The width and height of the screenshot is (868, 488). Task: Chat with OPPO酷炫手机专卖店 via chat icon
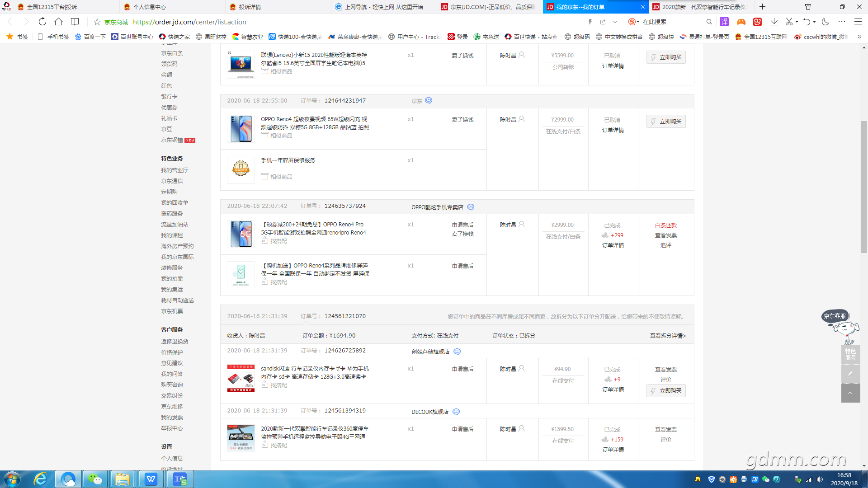pyautogui.click(x=471, y=207)
